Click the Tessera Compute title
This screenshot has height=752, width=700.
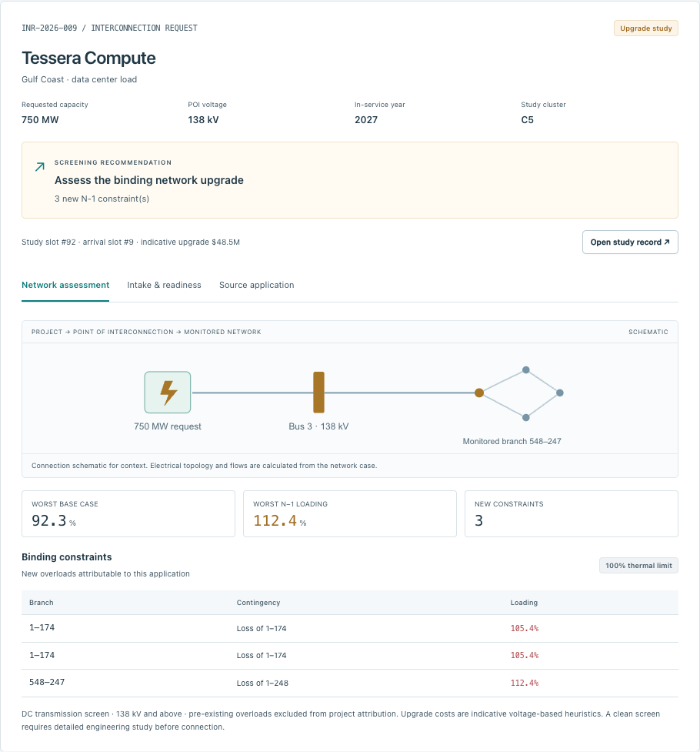coord(88,58)
